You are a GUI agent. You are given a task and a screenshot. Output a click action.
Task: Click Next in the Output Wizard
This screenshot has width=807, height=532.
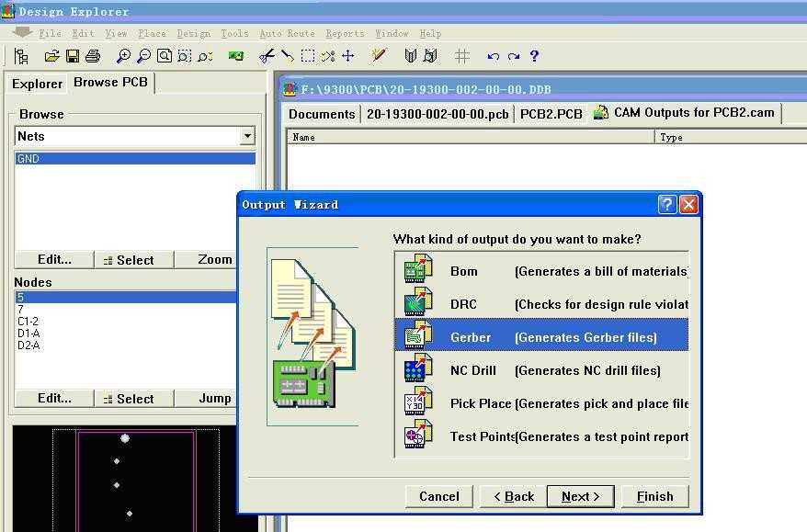tap(581, 496)
